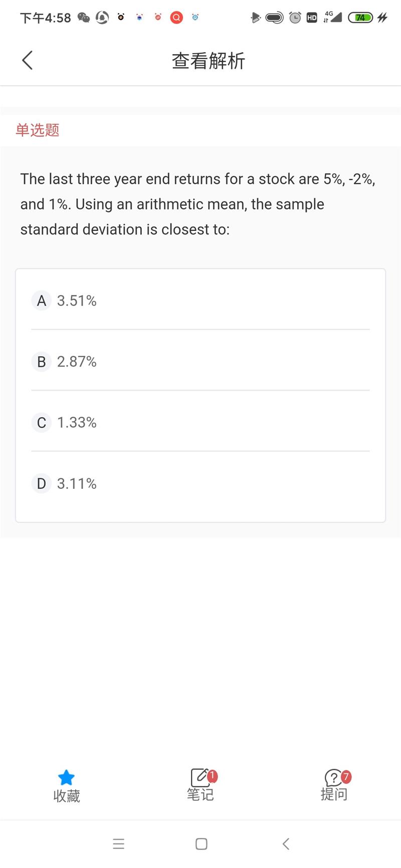The height and width of the screenshot is (868, 401).
Task: Tap the Android home square button
Action: click(x=202, y=844)
